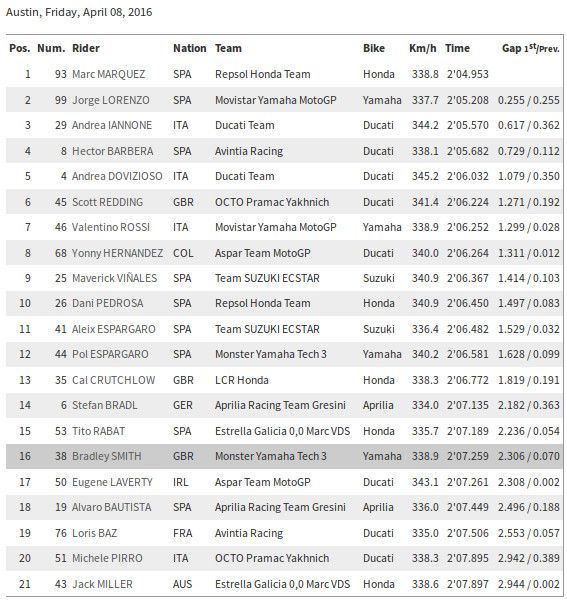Select Jack MILLER in the last row
The width and height of the screenshot is (567, 602).
(x=102, y=584)
